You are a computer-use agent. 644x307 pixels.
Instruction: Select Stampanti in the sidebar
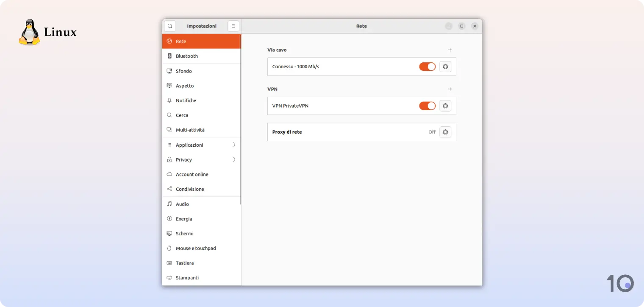201,278
